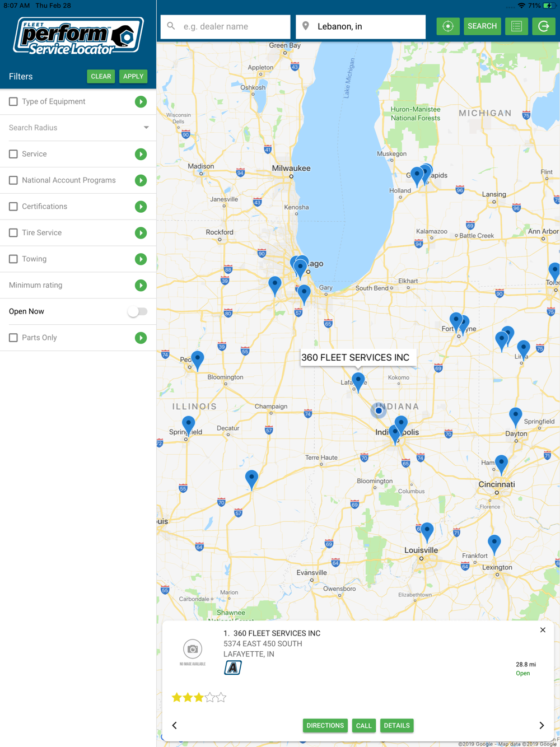Image resolution: width=560 pixels, height=747 pixels.
Task: Open dealer DETAILS
Action: coord(397,726)
